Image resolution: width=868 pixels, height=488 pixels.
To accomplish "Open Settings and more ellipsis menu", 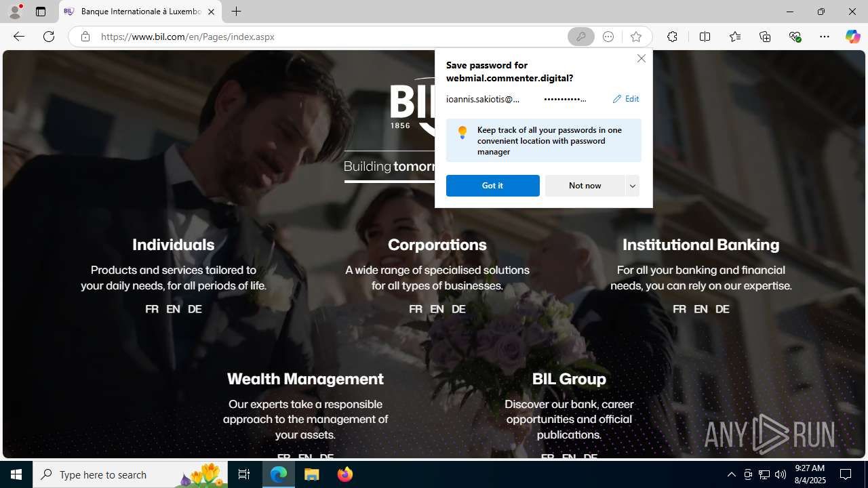I will tap(824, 37).
